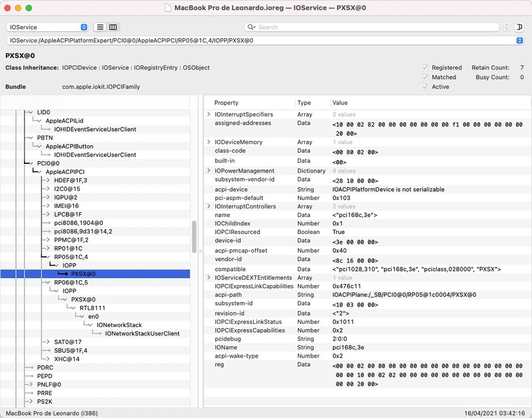This screenshot has width=532, height=418.
Task: Select the IOName property row
Action: pyautogui.click(x=367, y=347)
